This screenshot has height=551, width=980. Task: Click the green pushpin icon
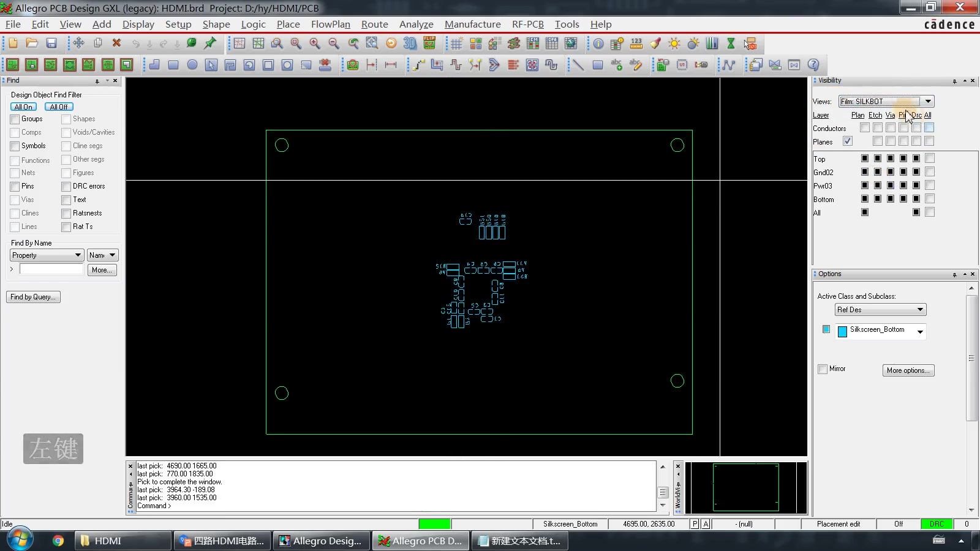click(x=210, y=43)
